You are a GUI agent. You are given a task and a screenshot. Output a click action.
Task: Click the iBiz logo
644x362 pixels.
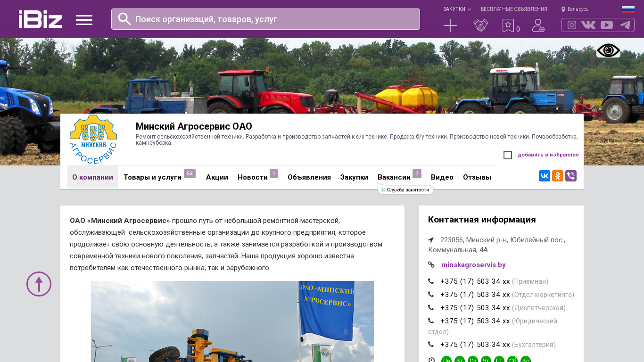pos(40,19)
